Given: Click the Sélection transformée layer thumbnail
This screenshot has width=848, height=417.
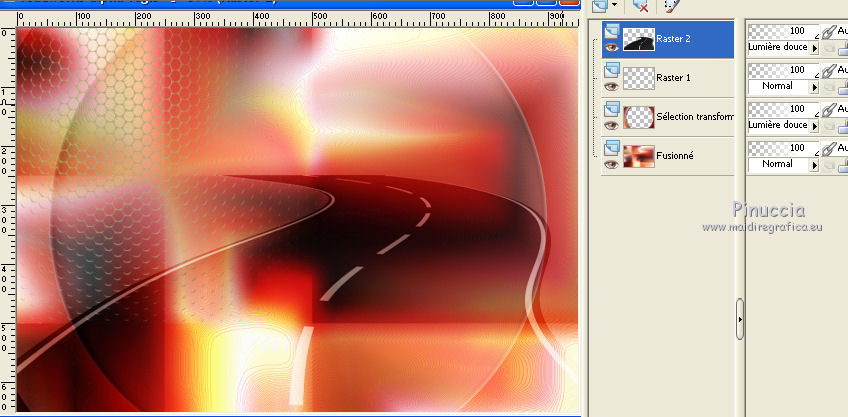Looking at the screenshot, I should click(x=639, y=117).
